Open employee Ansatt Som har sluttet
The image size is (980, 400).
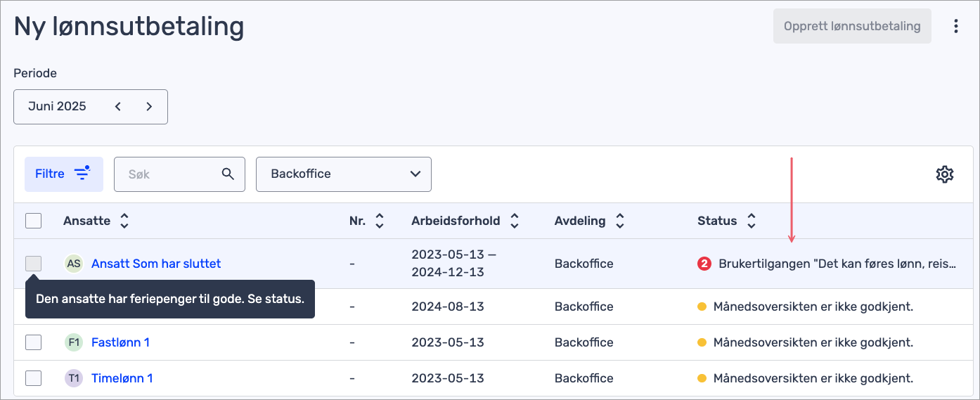pos(156,264)
